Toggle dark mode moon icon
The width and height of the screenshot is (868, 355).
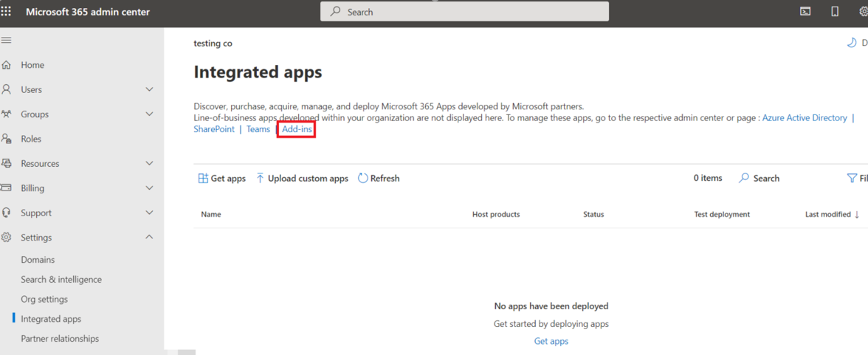click(852, 43)
